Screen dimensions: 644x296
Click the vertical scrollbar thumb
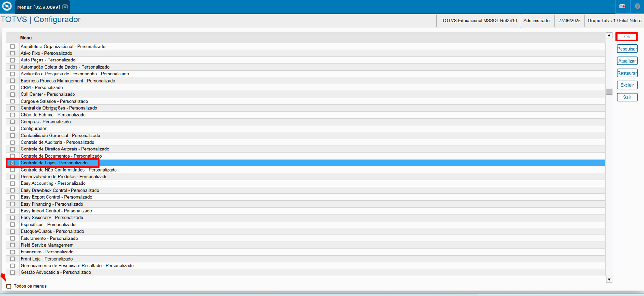(x=609, y=92)
